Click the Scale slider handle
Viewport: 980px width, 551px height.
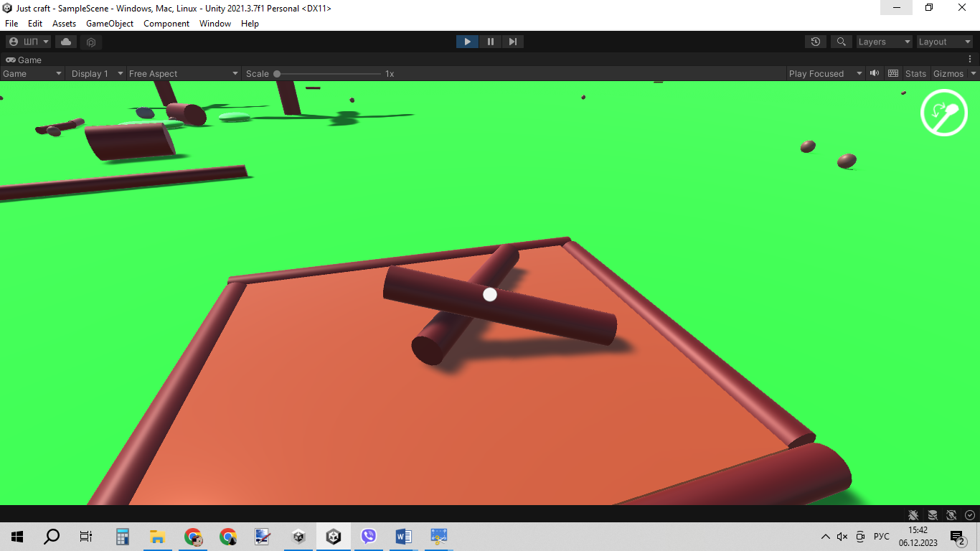277,74
